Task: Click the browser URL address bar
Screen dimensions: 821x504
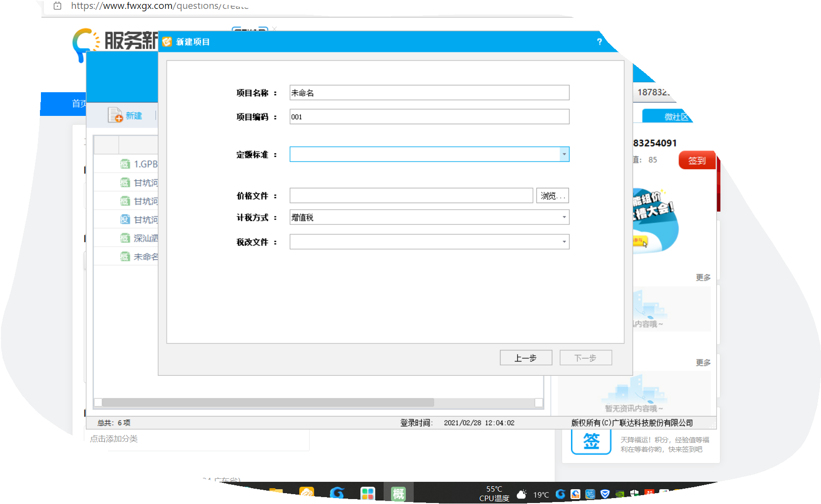Action: (x=160, y=6)
